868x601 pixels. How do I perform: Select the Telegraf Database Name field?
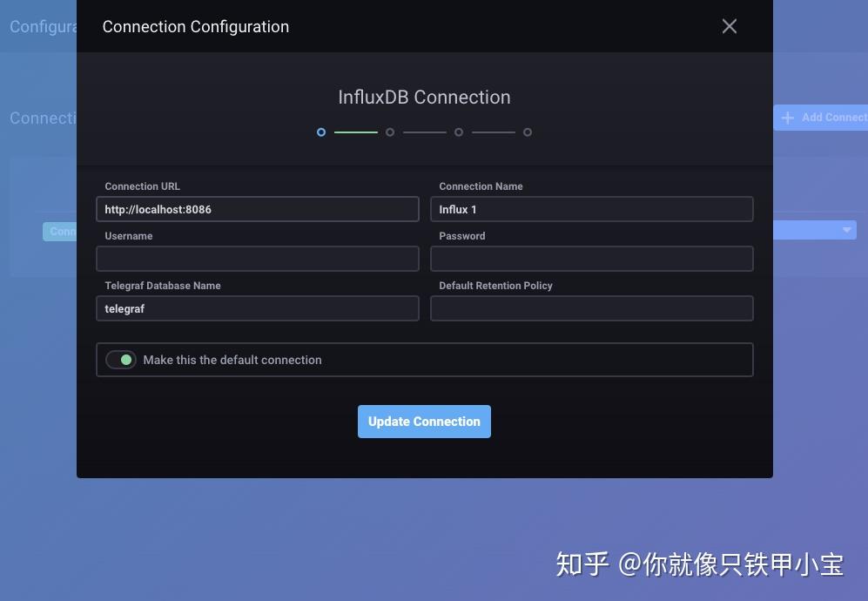click(x=258, y=308)
